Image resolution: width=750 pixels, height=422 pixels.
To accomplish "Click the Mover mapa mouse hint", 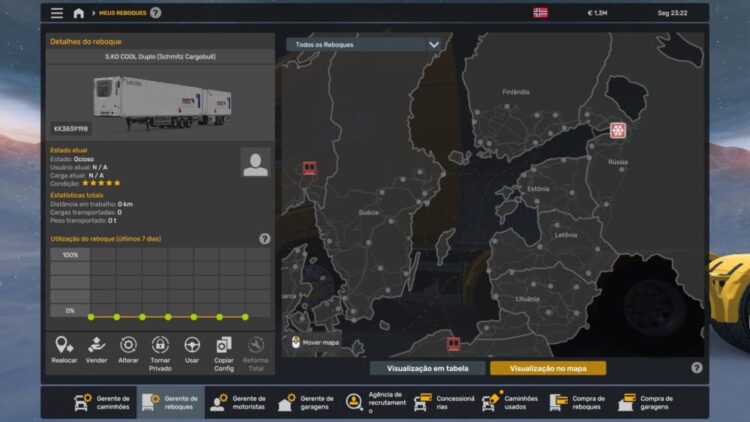I will 315,343.
